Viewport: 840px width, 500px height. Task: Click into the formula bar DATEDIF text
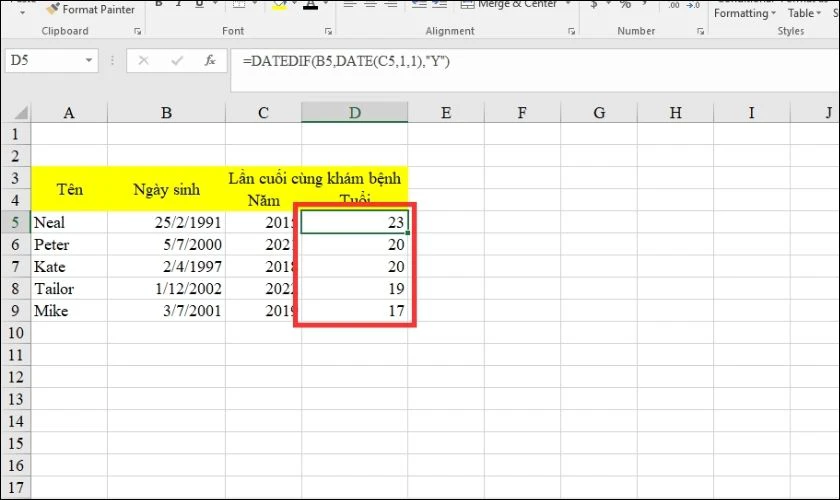pyautogui.click(x=346, y=61)
